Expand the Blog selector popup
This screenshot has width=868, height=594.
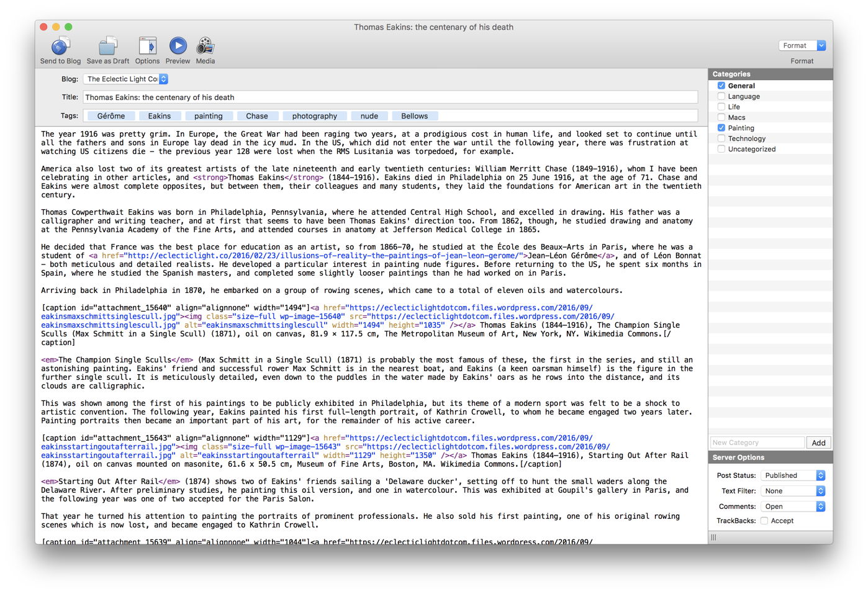click(x=164, y=79)
